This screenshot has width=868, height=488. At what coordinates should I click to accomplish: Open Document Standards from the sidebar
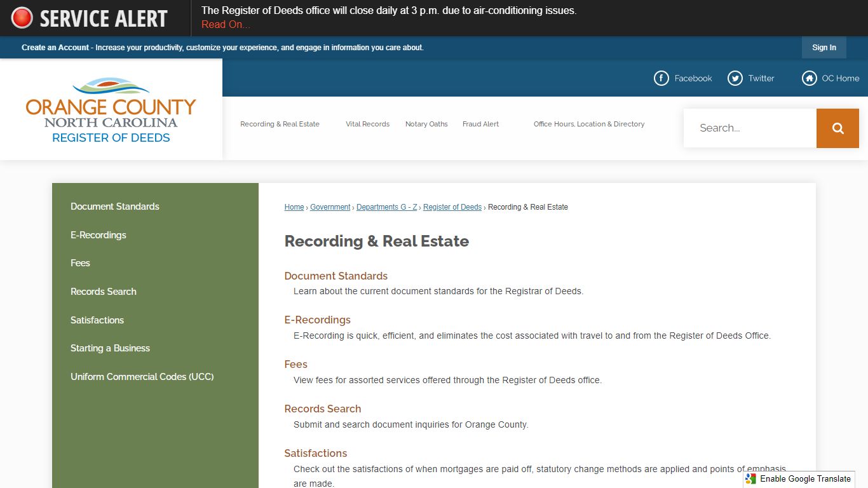coord(115,206)
